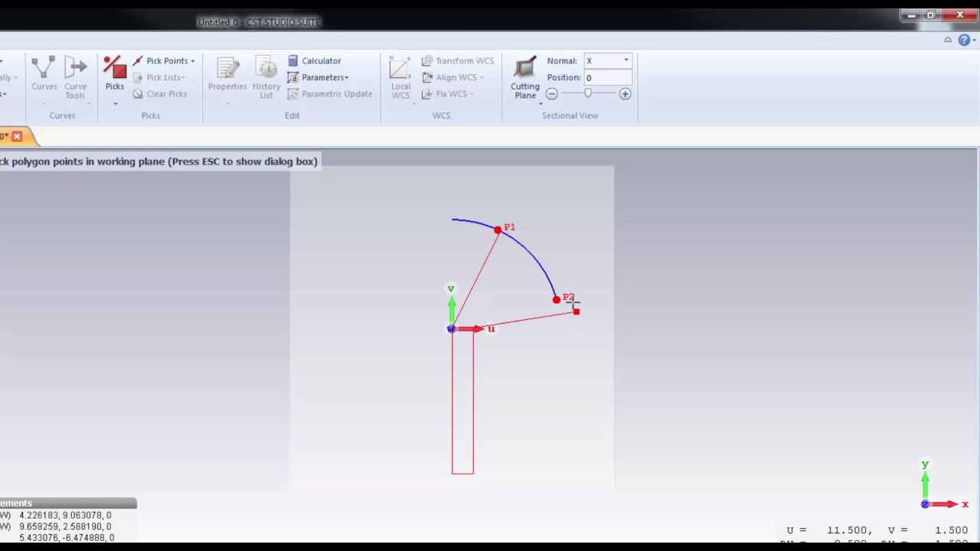980x551 pixels.
Task: Increase cutting position with plus button
Action: pos(625,94)
